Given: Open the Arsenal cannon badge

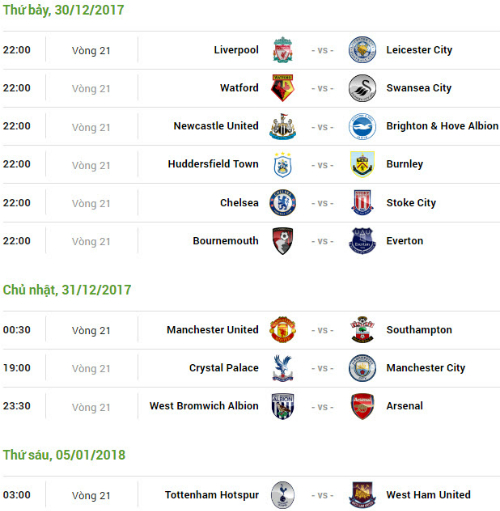Looking at the screenshot, I should (x=362, y=406).
